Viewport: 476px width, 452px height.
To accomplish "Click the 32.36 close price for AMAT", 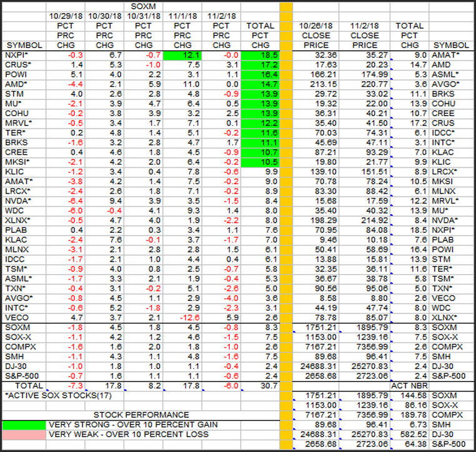I will coord(325,55).
